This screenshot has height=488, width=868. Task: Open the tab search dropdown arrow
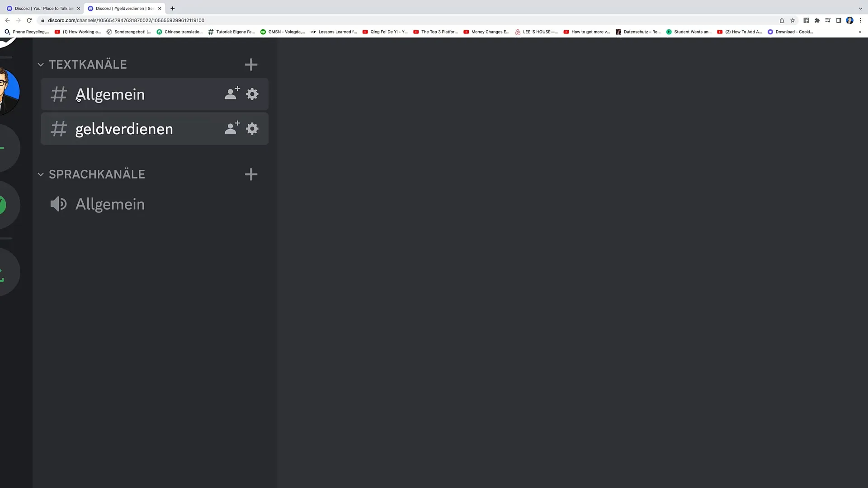point(860,8)
